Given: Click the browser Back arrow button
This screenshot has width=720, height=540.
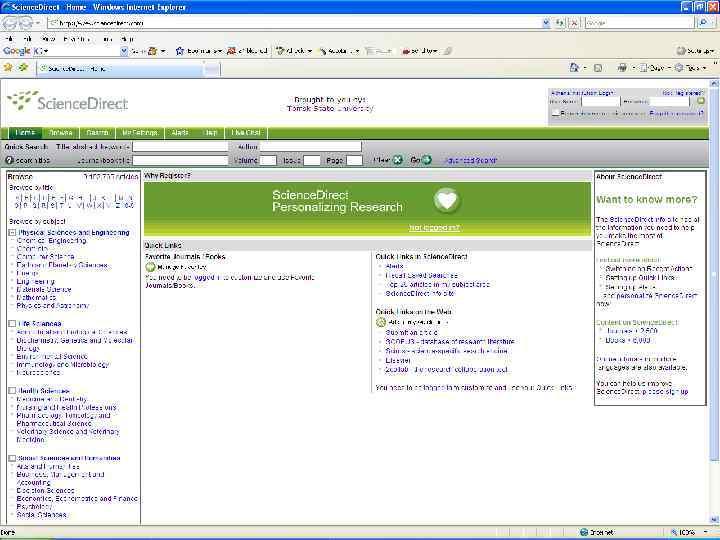Looking at the screenshot, I should click(10, 22).
